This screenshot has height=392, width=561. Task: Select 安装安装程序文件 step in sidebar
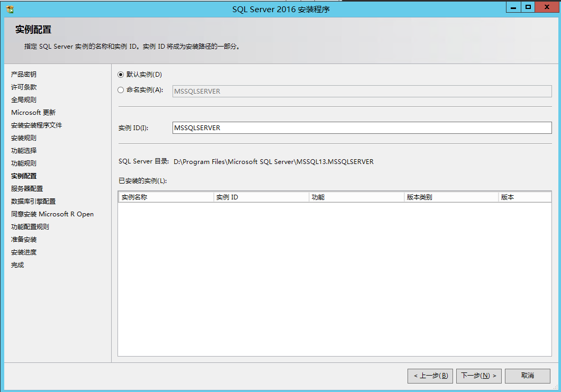point(37,125)
